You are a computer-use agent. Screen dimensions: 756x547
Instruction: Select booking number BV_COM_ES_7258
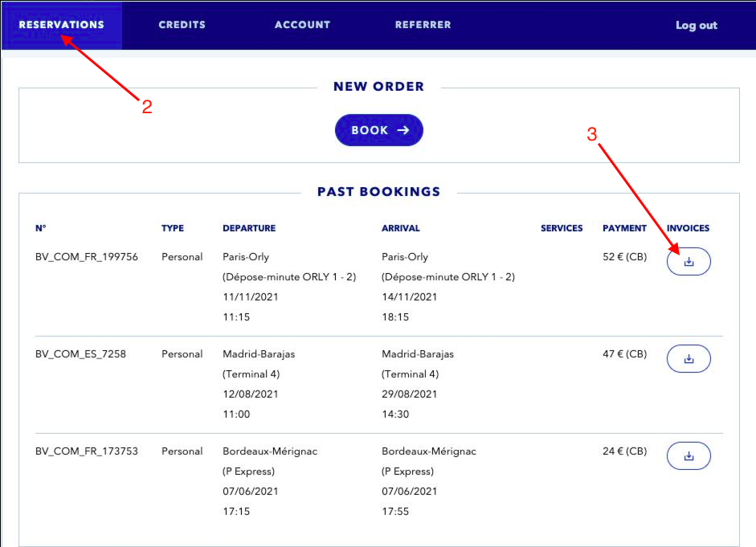pyautogui.click(x=80, y=354)
